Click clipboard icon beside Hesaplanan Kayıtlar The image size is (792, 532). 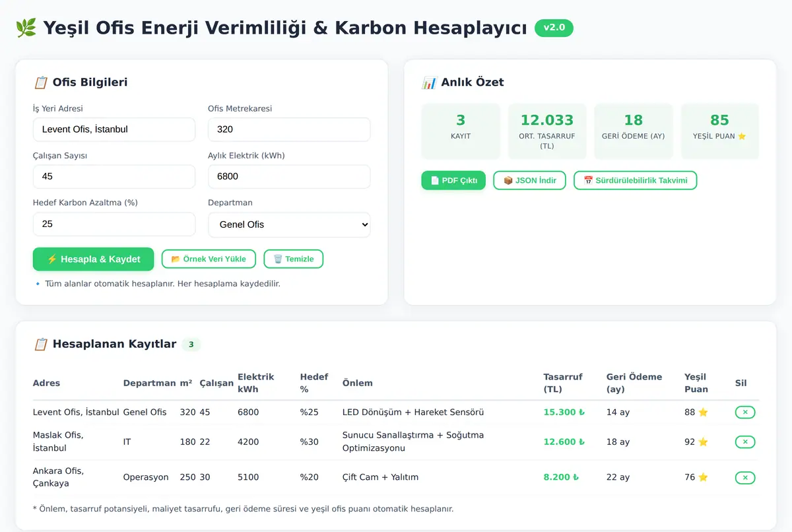[x=40, y=344]
